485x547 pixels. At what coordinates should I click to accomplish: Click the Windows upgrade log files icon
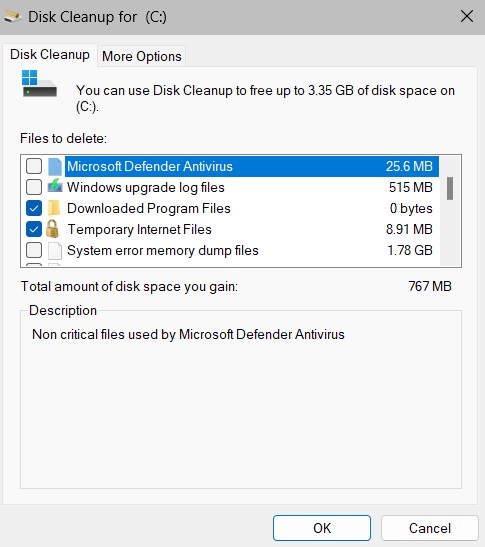[55, 186]
